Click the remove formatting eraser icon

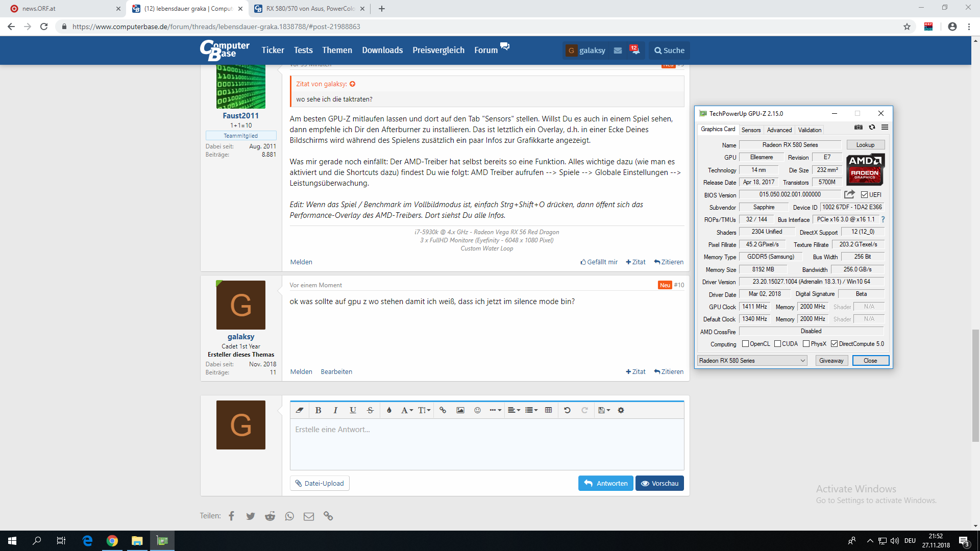(300, 410)
